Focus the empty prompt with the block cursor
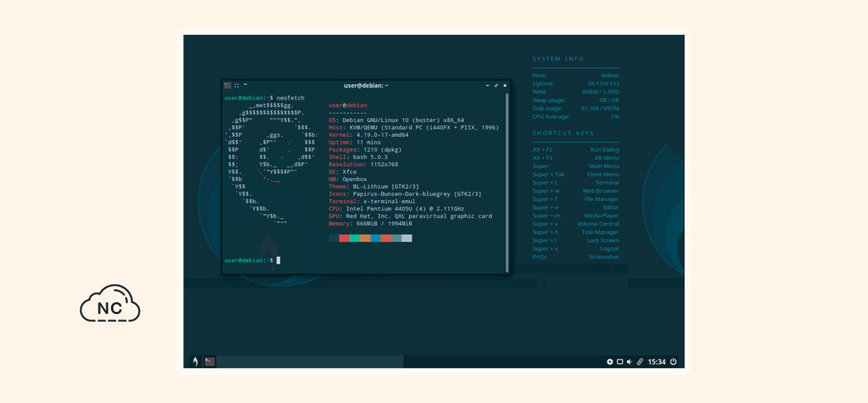 tap(252, 260)
